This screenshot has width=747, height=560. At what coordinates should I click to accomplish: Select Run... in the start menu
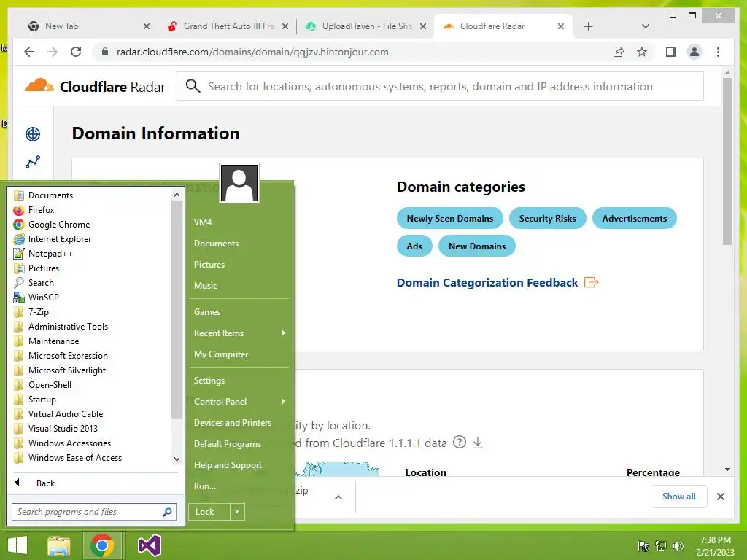pyautogui.click(x=205, y=486)
